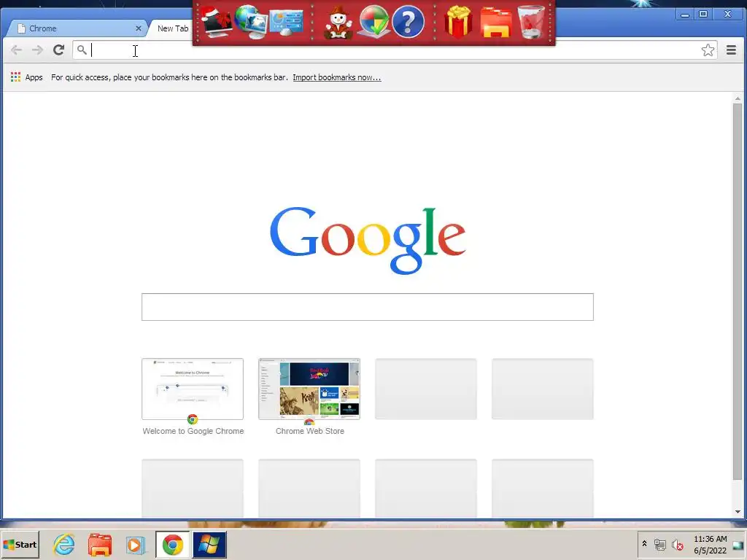The image size is (747, 560).
Task: Click the Chrome taskbar button
Action: pos(172,544)
